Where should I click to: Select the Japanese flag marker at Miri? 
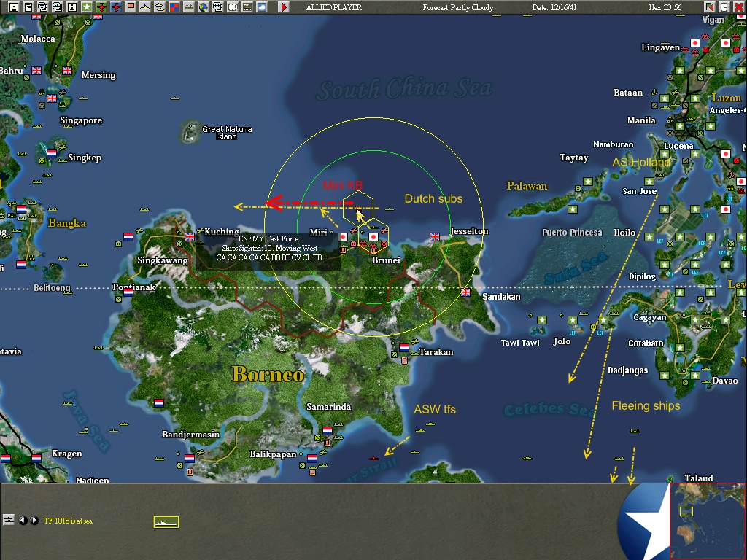(x=343, y=237)
